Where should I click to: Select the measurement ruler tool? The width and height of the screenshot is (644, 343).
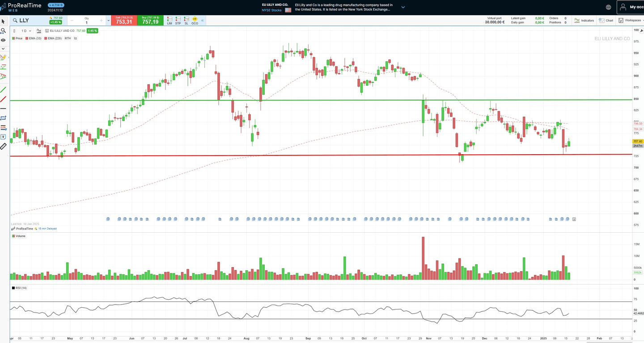click(x=3, y=146)
